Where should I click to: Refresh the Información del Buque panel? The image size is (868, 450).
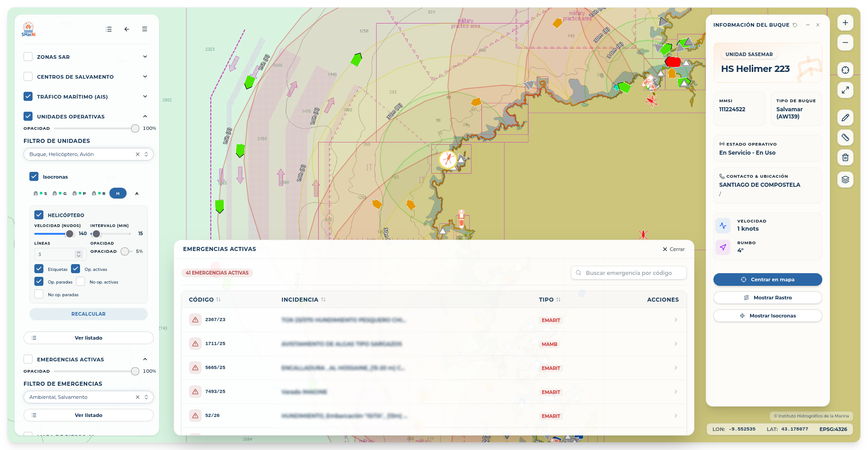point(795,25)
